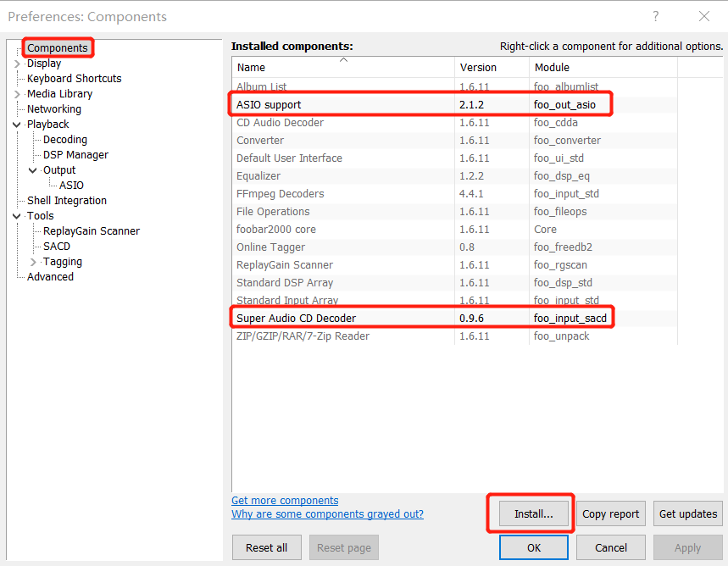Go to Advanced preferences

point(50,277)
